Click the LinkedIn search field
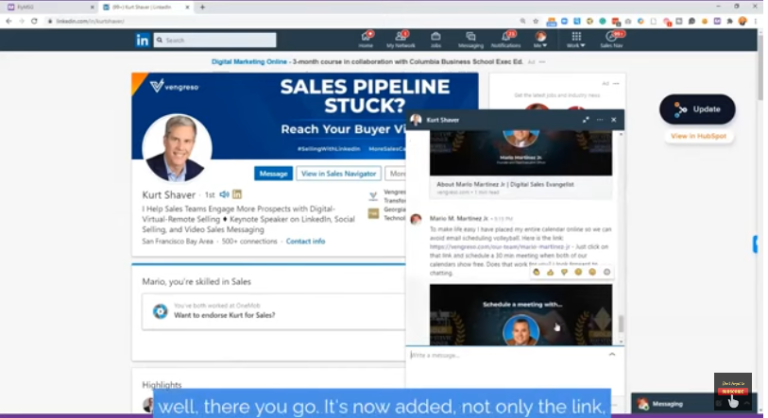Image resolution: width=768 pixels, height=418 pixels. (x=215, y=40)
